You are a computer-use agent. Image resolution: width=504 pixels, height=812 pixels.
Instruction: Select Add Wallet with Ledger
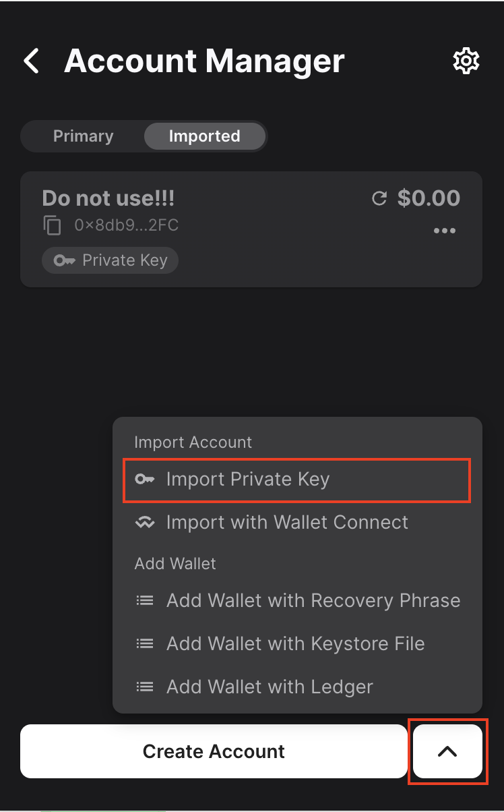(270, 687)
